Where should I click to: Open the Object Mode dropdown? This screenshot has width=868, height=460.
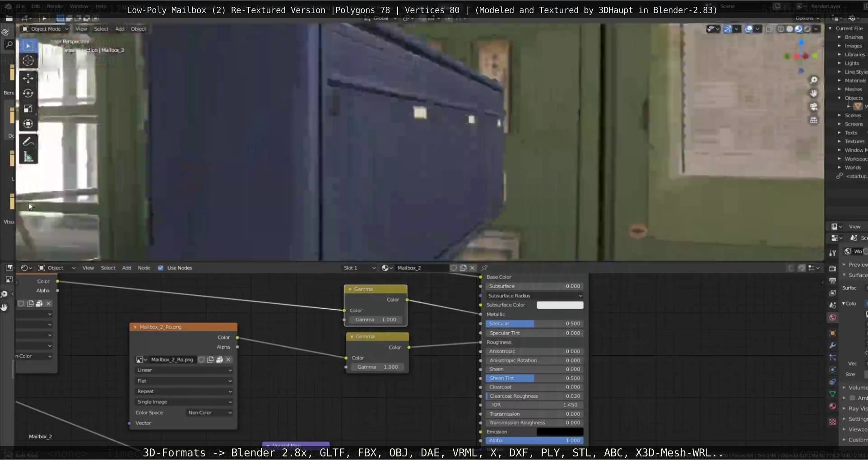[x=45, y=29]
